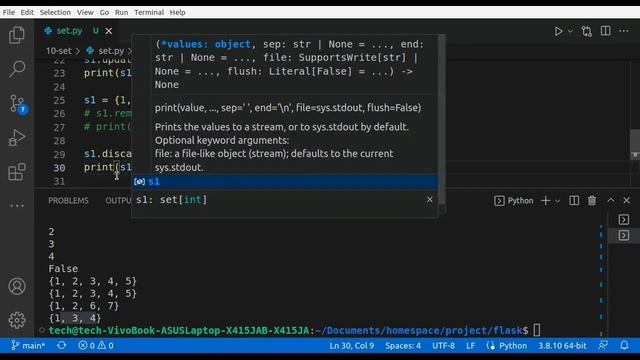The height and width of the screenshot is (360, 640).
Task: Open the Search view in activity bar
Action: coord(17,69)
